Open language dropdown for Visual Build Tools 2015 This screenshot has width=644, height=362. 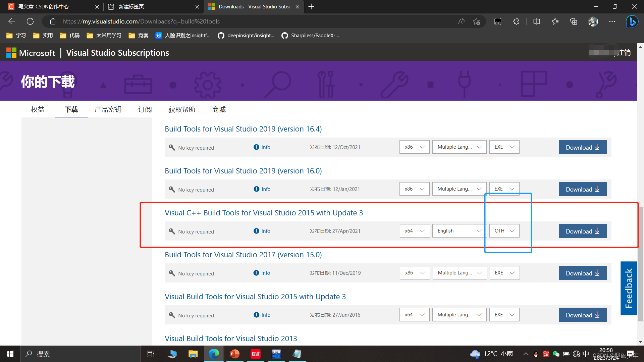460,315
